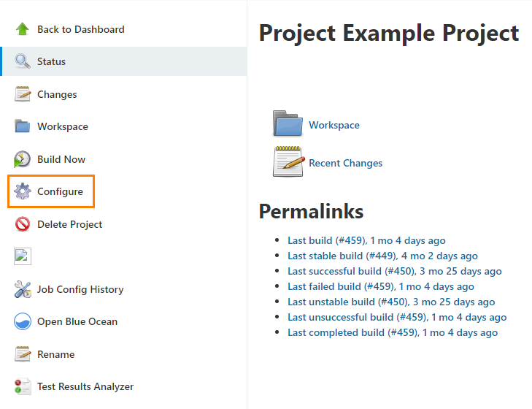Open the Changes sidebar item
The height and width of the screenshot is (409, 532).
[57, 94]
